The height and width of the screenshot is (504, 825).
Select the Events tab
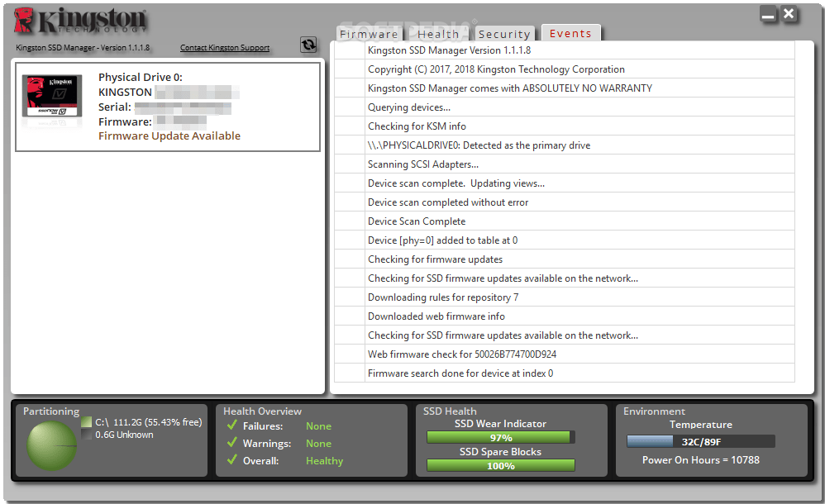[570, 33]
